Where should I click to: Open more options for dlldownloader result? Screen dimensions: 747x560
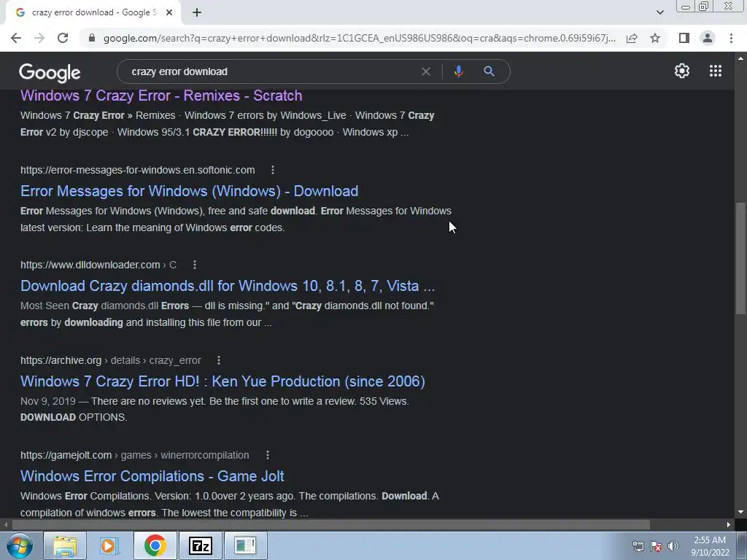(194, 265)
